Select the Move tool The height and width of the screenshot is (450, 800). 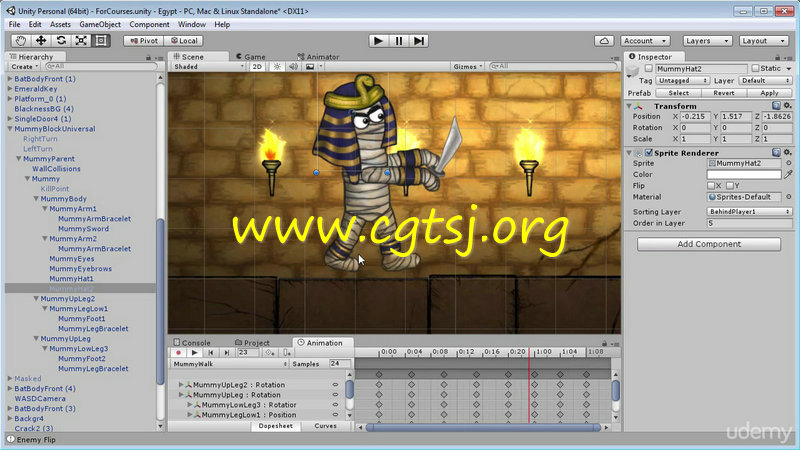41,41
